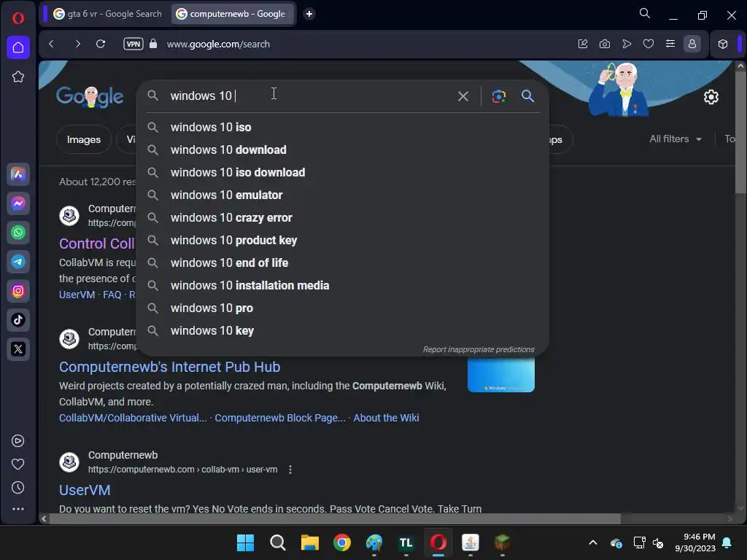Screen dimensions: 747x560
Task: Open the player icon in sidebar
Action: [x=18, y=441]
